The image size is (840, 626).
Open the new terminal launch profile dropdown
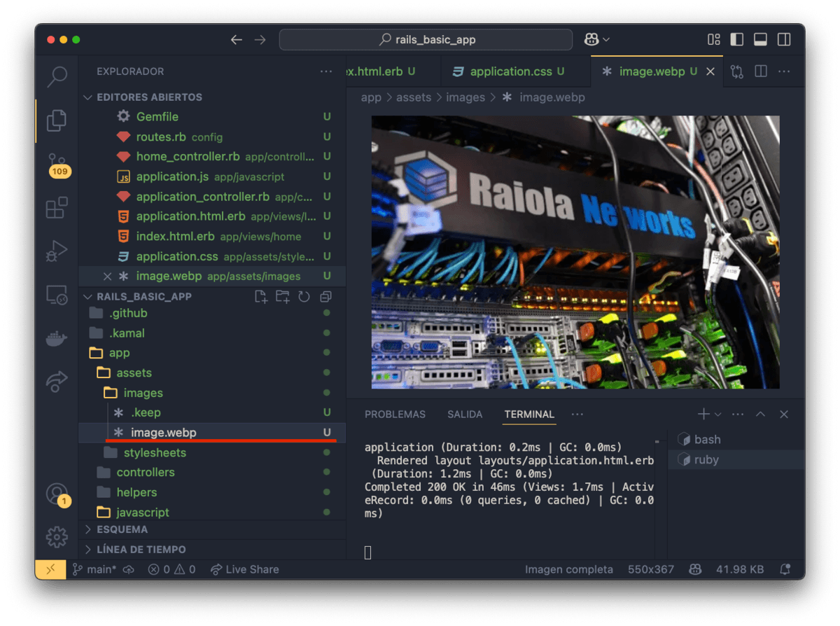tap(717, 415)
